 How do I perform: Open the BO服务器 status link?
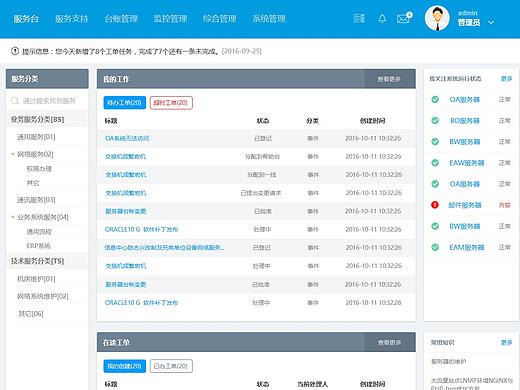click(x=465, y=121)
